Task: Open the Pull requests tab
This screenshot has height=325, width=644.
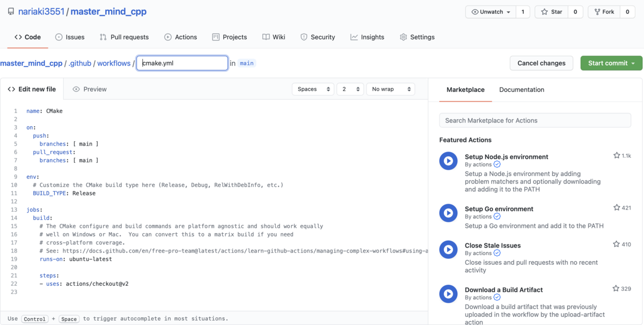Action: click(124, 37)
